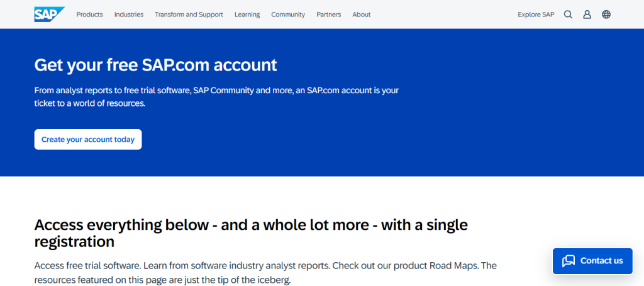Open the globe country selector icon
The width and height of the screenshot is (644, 286).
[606, 14]
